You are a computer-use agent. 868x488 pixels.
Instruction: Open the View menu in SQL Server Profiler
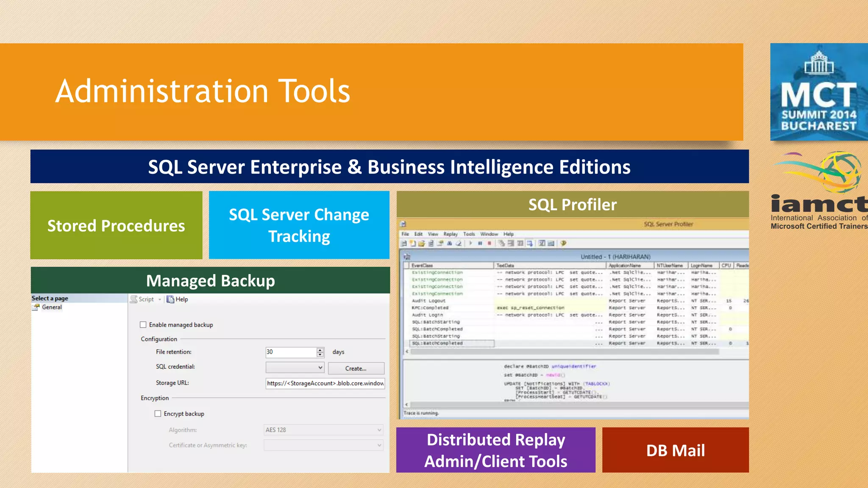433,234
